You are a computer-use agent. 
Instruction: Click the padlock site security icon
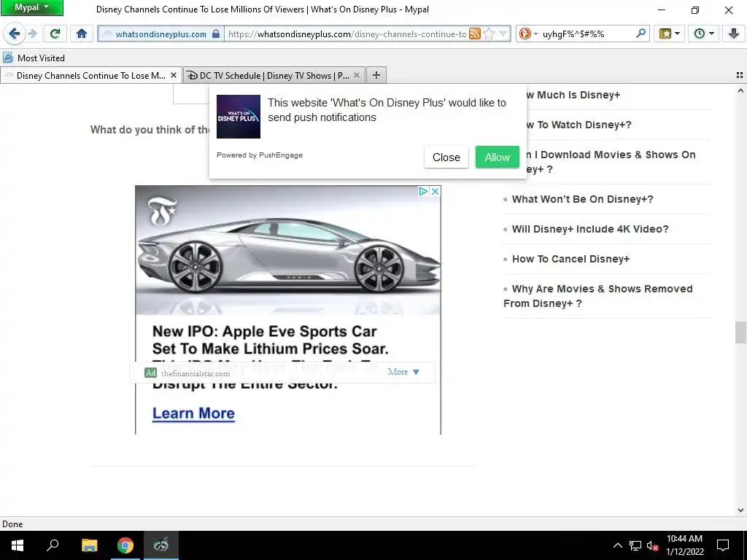click(216, 34)
